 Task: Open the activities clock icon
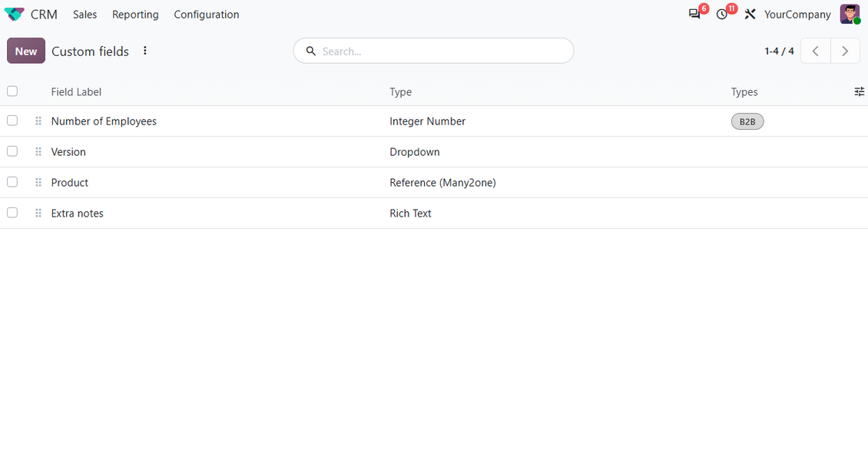tap(722, 15)
